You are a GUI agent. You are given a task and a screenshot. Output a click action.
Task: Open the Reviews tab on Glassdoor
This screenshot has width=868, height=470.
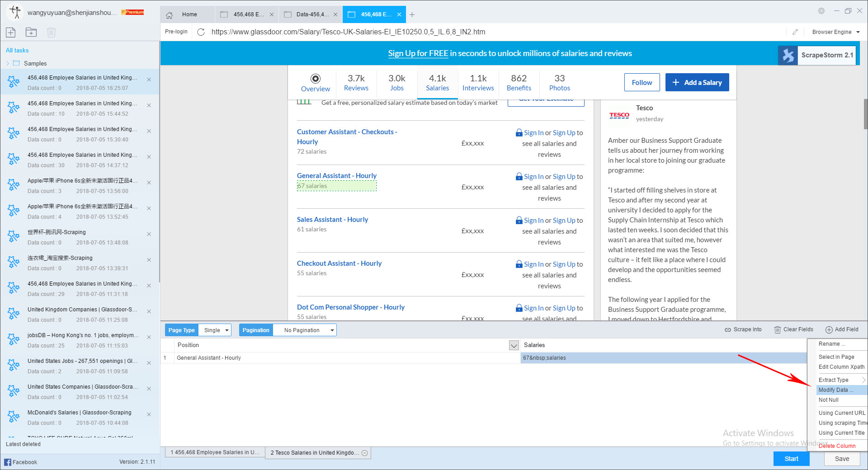(356, 83)
